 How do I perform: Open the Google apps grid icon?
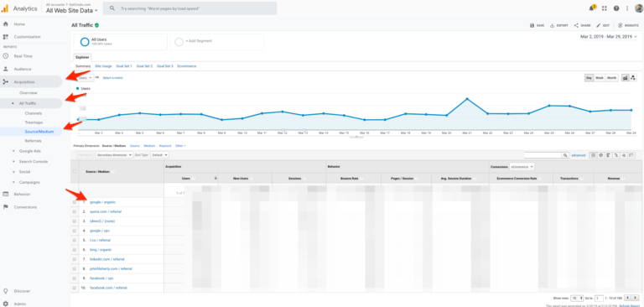[604, 8]
